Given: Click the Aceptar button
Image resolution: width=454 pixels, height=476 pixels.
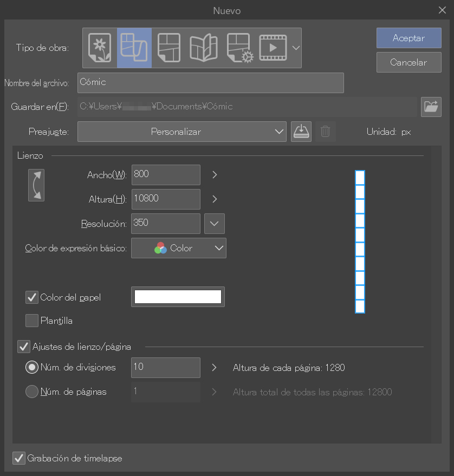Looking at the screenshot, I should point(408,38).
